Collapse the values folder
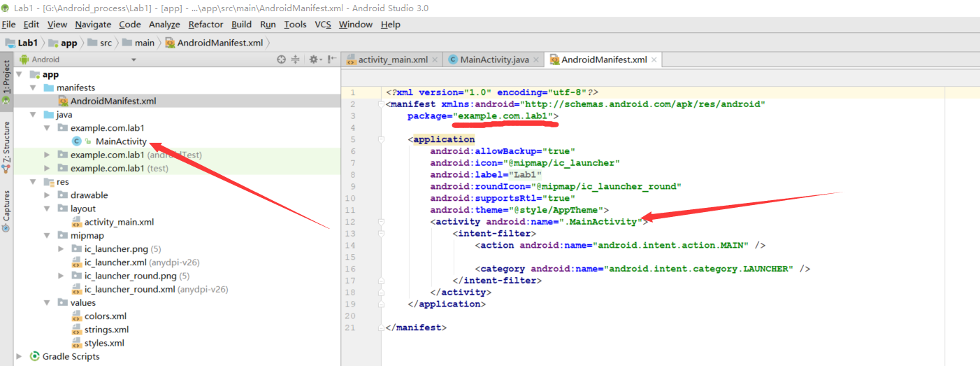This screenshot has height=366, width=980. point(47,303)
